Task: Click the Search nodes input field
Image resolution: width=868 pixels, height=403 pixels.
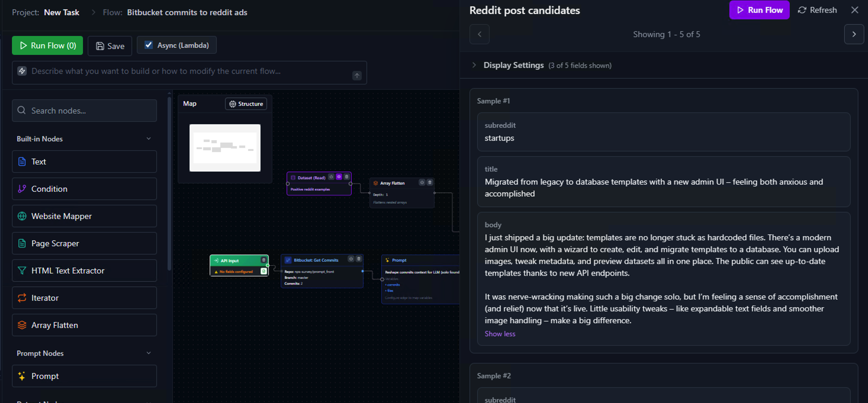Action: 84,110
